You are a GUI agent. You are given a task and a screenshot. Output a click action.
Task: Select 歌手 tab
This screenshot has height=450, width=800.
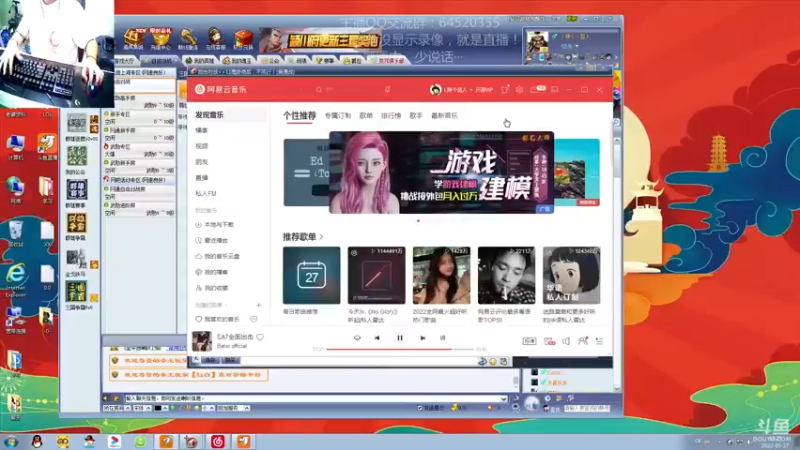[x=416, y=116]
